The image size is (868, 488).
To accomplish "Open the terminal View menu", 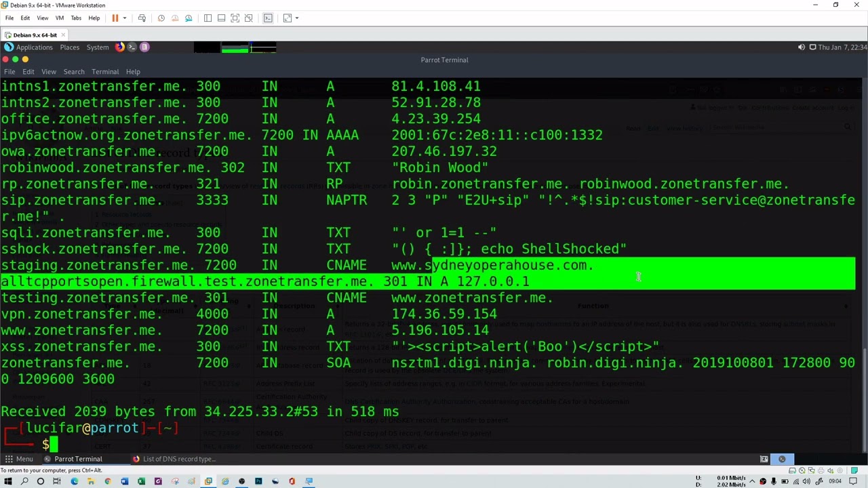I will coord(49,71).
